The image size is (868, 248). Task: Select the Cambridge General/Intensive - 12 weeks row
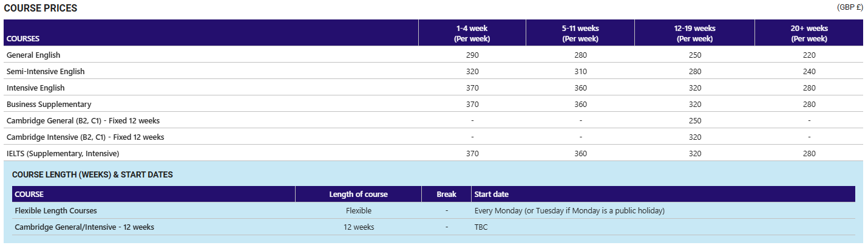(x=84, y=227)
